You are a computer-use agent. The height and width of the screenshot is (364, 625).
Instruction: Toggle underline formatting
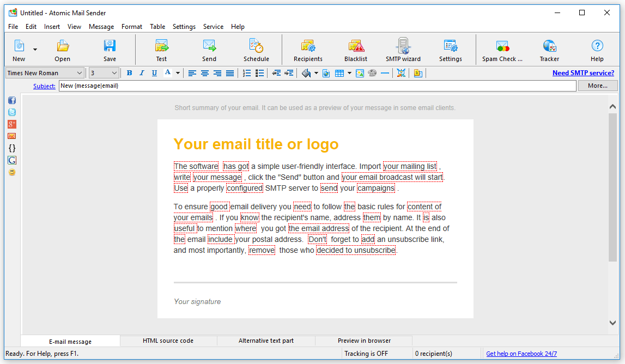(154, 73)
